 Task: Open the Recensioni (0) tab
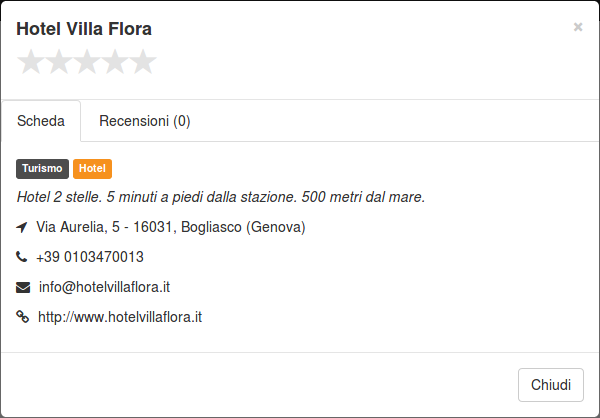[x=145, y=121]
